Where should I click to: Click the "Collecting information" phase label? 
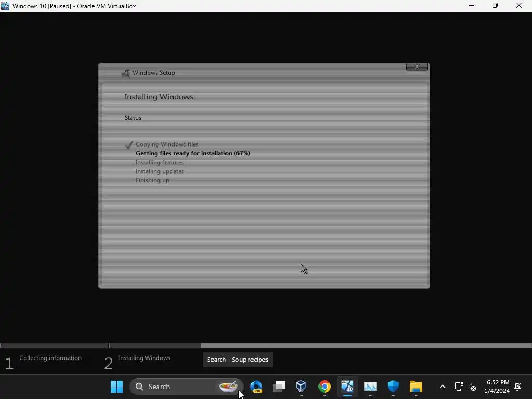50,358
